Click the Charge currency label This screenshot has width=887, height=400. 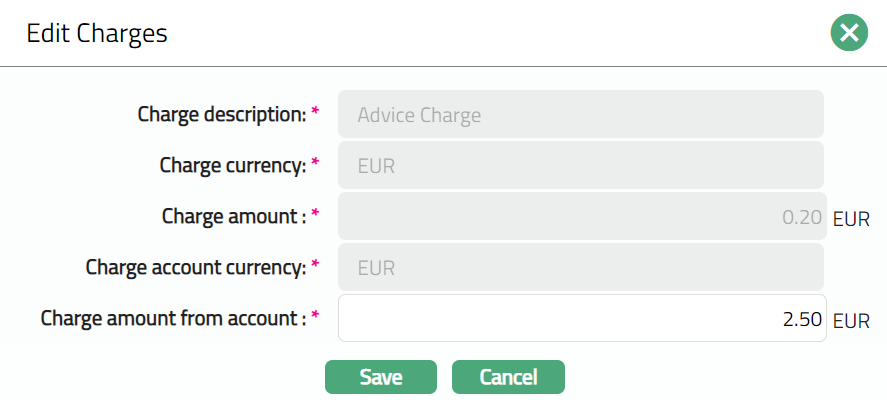click(232, 166)
